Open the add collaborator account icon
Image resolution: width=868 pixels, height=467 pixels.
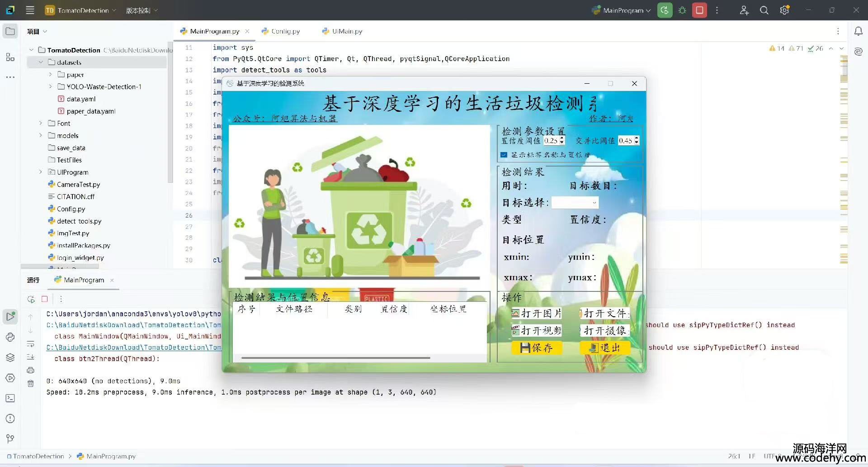pos(744,10)
